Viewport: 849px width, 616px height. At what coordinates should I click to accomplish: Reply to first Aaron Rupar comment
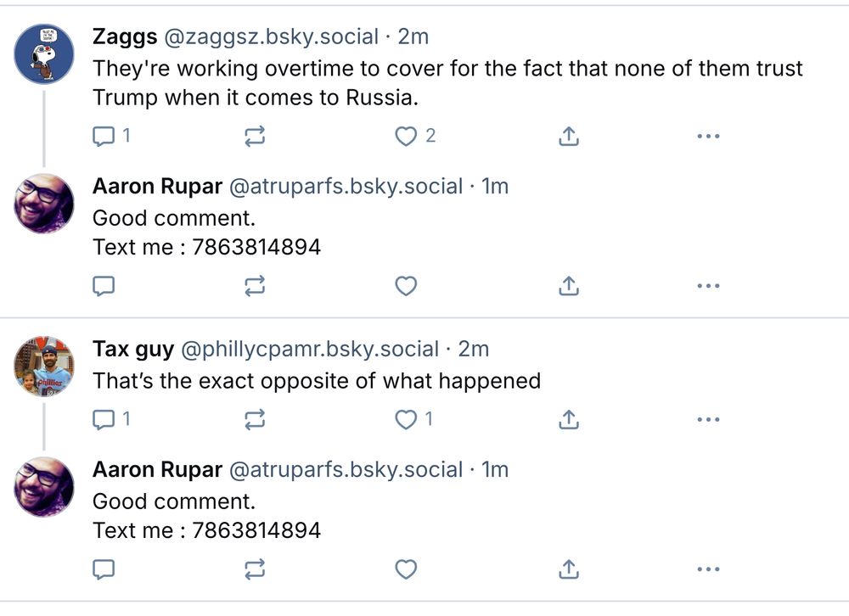(x=104, y=287)
